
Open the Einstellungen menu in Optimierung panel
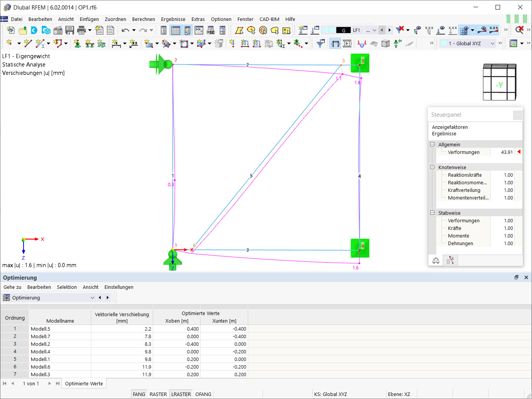click(x=119, y=287)
